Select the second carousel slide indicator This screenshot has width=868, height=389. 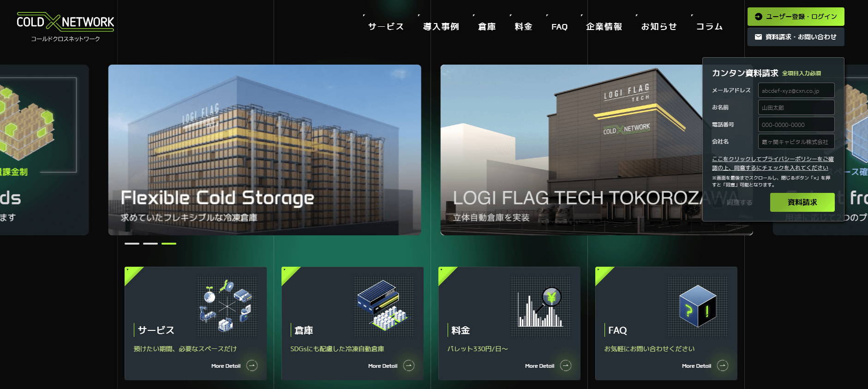point(150,243)
